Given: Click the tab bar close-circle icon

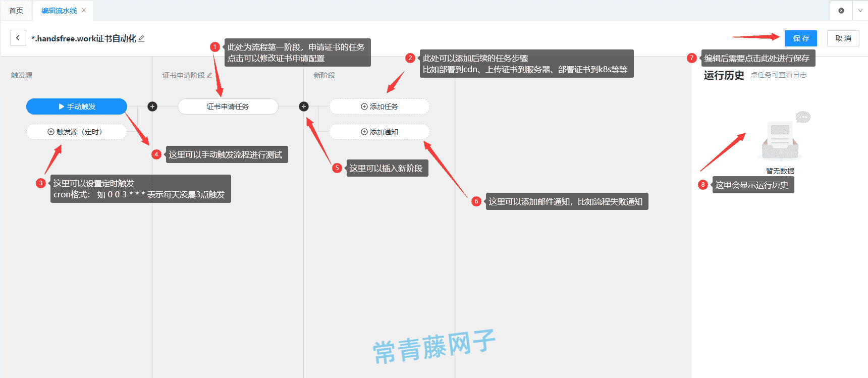Looking at the screenshot, I should pos(841,11).
